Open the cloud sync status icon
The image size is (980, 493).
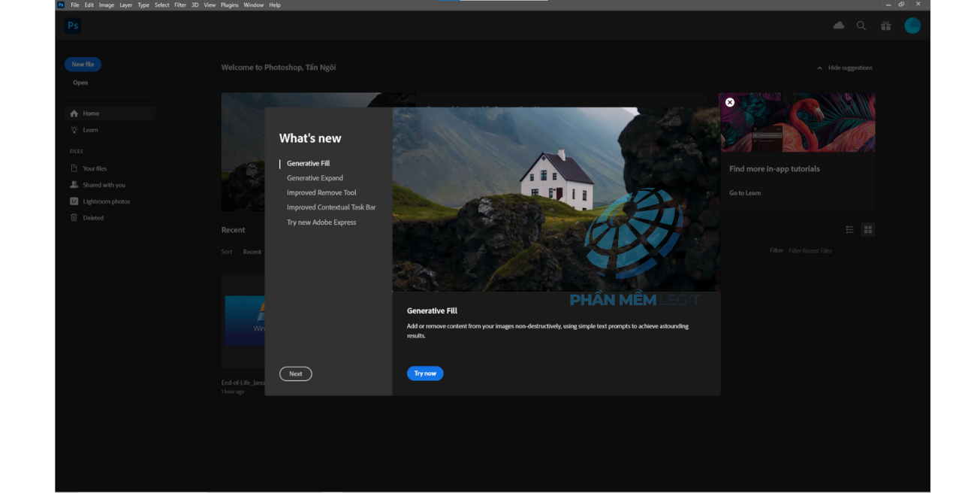tap(839, 26)
